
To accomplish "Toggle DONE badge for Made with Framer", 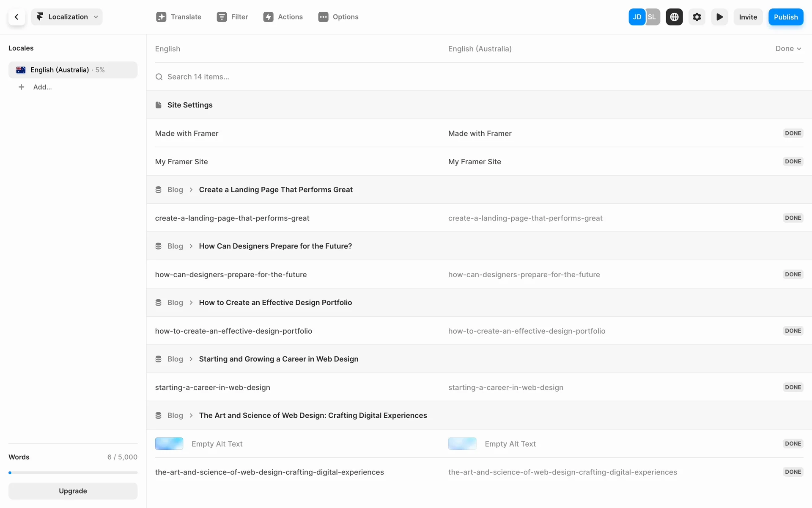I will point(793,133).
